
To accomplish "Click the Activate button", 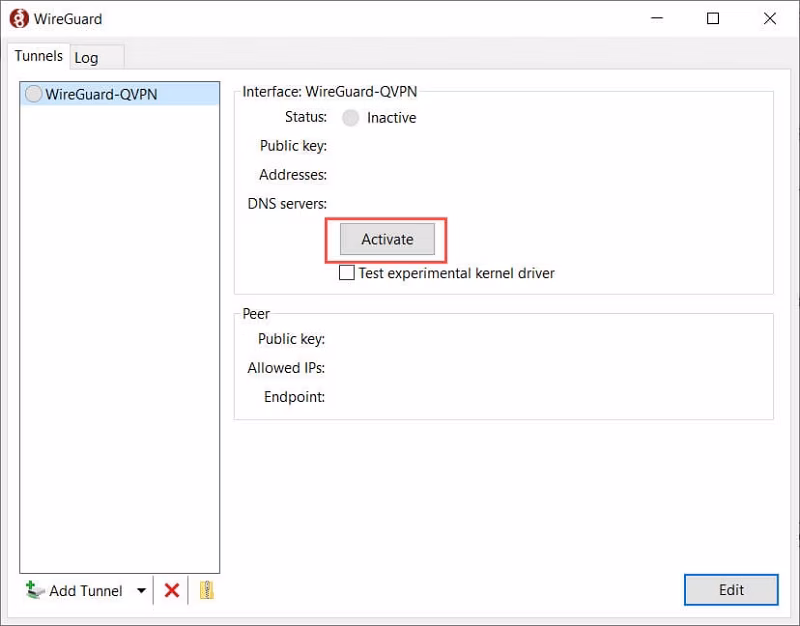I will tap(387, 239).
